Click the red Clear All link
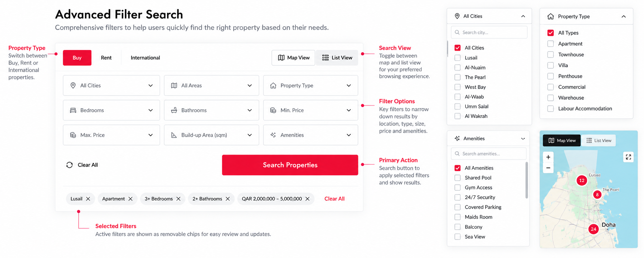 click(x=335, y=199)
